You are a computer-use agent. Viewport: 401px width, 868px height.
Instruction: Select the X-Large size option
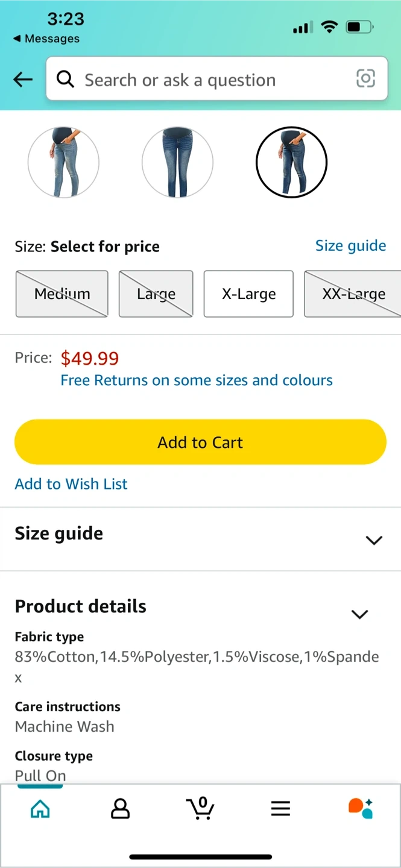248,294
